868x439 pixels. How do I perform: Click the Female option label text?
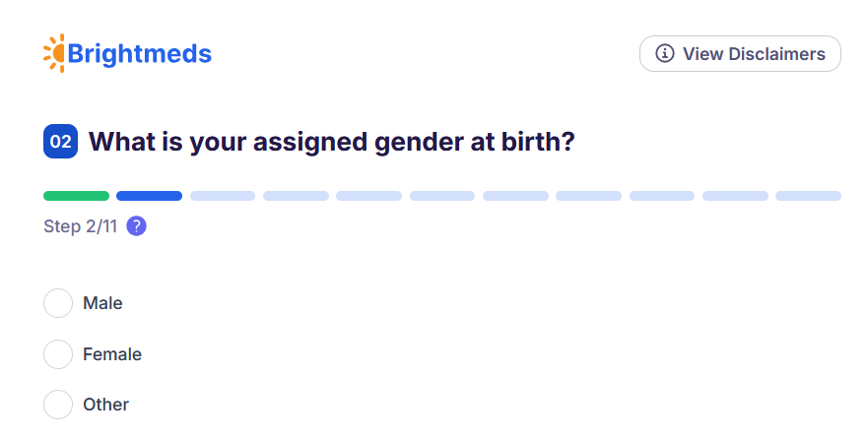point(112,354)
